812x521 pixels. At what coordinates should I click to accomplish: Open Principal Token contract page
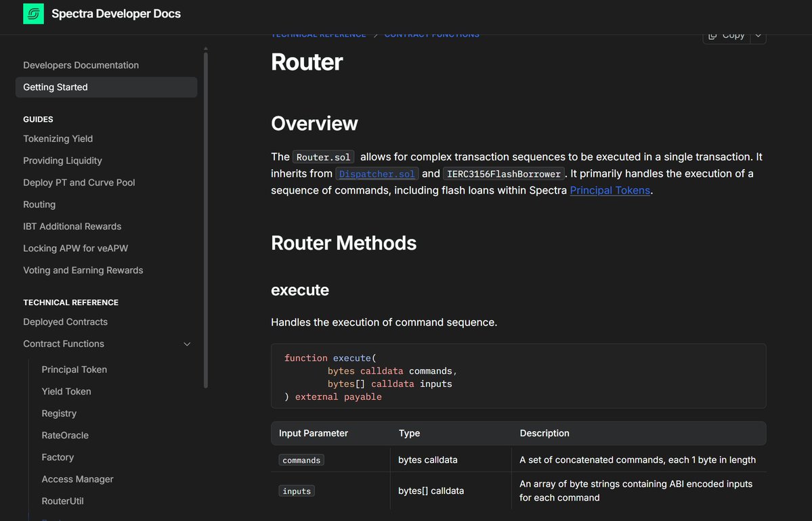pos(74,369)
